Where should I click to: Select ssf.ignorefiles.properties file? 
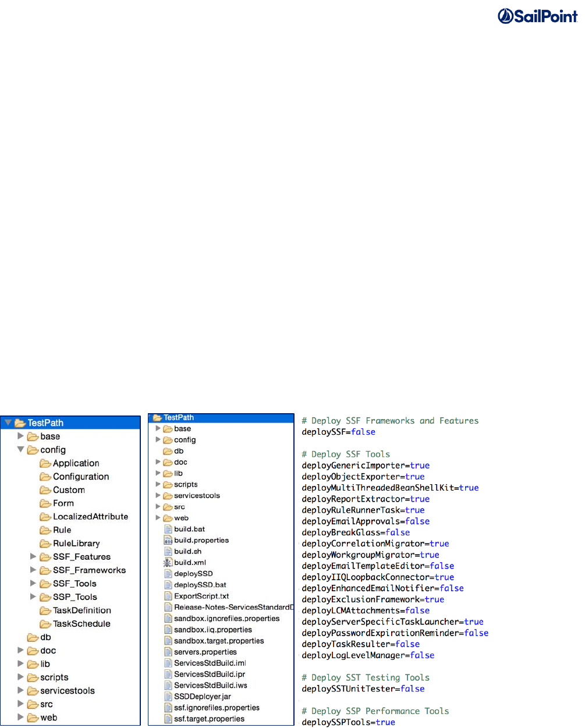(217, 708)
